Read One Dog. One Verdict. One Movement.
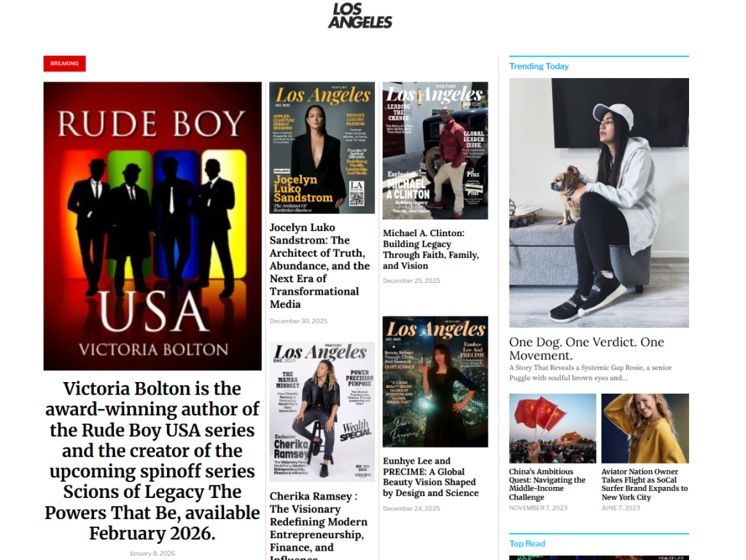 586,349
